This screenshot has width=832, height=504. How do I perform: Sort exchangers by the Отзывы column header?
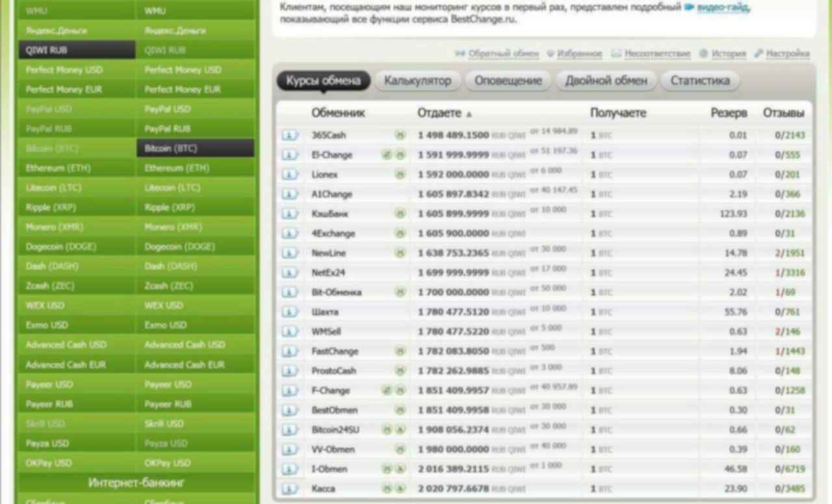tap(783, 113)
